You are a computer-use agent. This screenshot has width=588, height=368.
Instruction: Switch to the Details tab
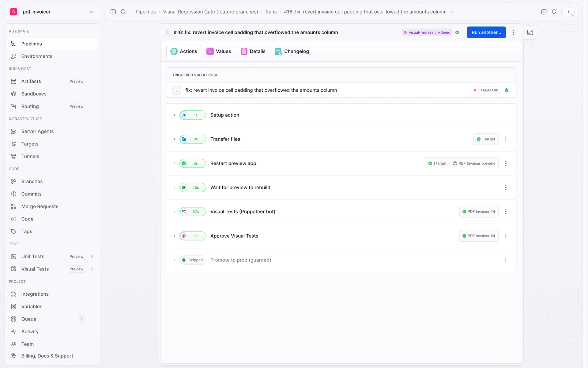pyautogui.click(x=253, y=51)
